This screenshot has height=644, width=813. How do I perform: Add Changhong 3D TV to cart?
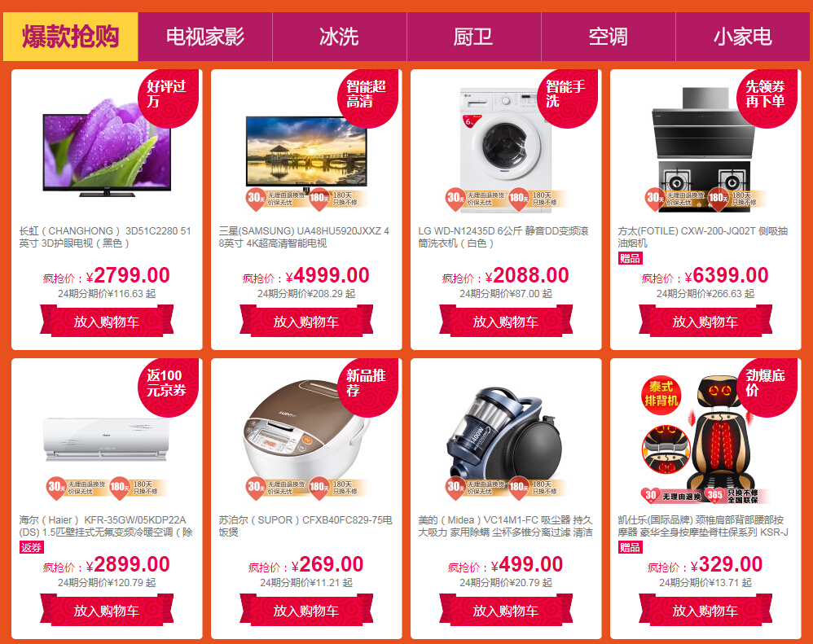(x=107, y=322)
